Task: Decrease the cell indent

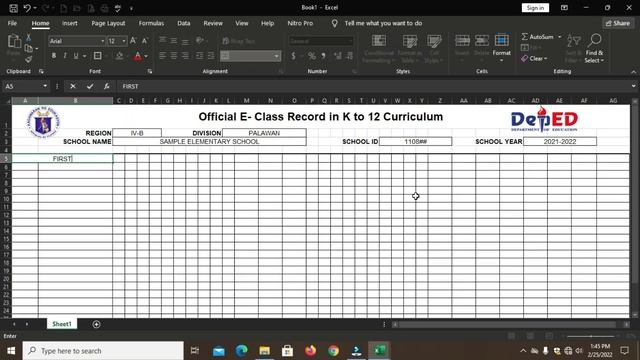Action: (x=200, y=56)
